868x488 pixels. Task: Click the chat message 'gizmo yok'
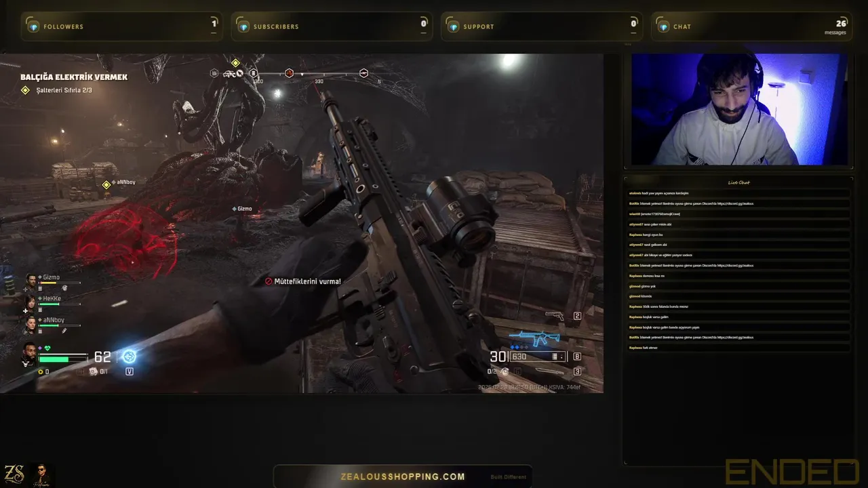(648, 286)
